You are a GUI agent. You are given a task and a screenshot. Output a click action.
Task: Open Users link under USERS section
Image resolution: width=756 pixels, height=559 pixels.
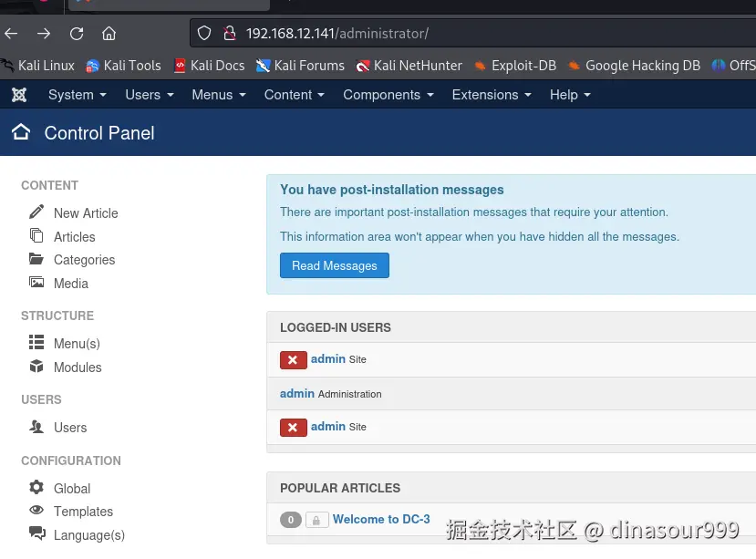pos(70,428)
